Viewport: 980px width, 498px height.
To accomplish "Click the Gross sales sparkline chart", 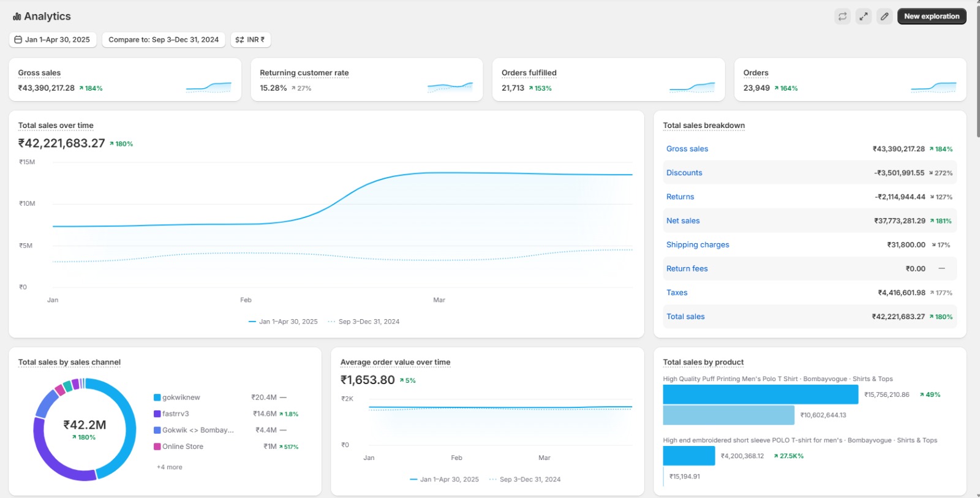I will click(x=208, y=87).
